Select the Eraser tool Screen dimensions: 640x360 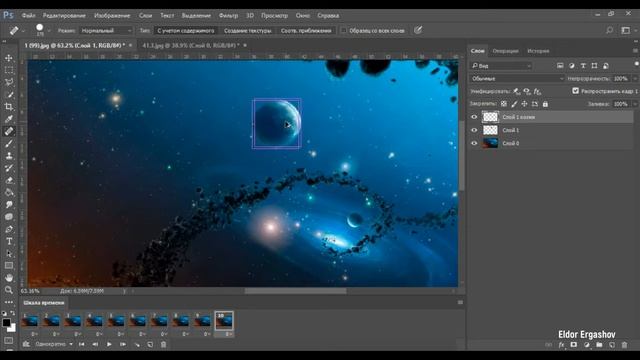click(9, 180)
